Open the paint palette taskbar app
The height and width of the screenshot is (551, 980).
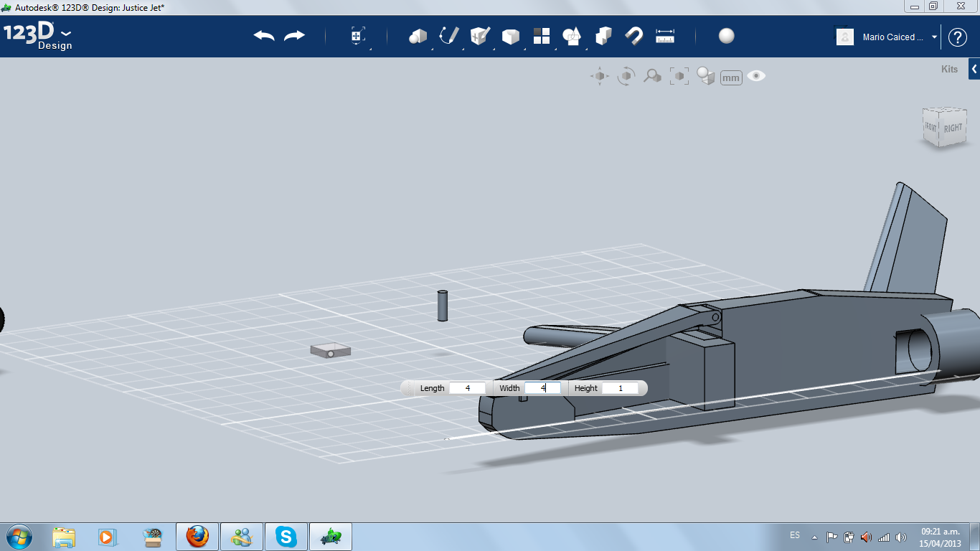(153, 537)
